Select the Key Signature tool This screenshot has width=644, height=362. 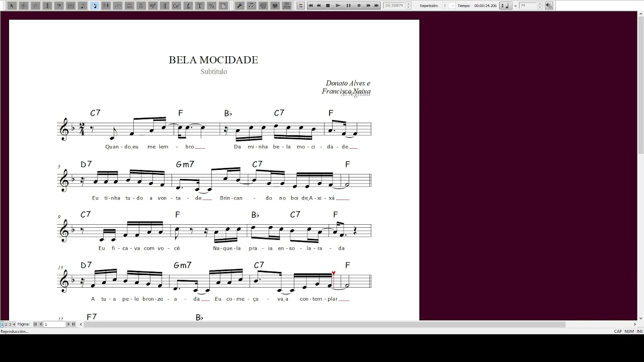(35, 6)
